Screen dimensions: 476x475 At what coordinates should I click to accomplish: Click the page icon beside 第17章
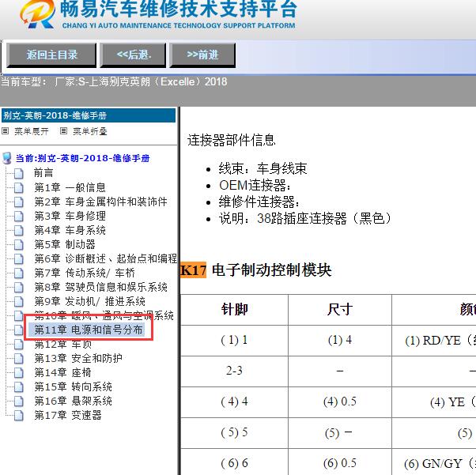[x=19, y=416]
